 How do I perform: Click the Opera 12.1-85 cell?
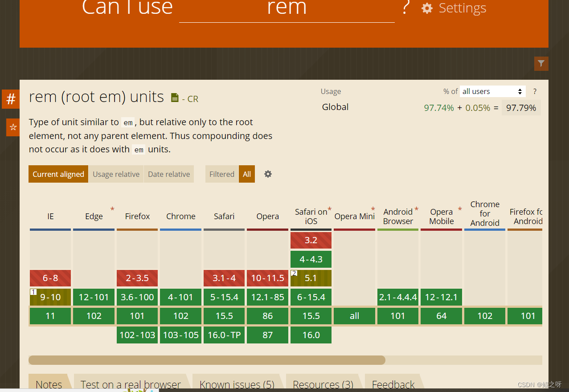[268, 297]
